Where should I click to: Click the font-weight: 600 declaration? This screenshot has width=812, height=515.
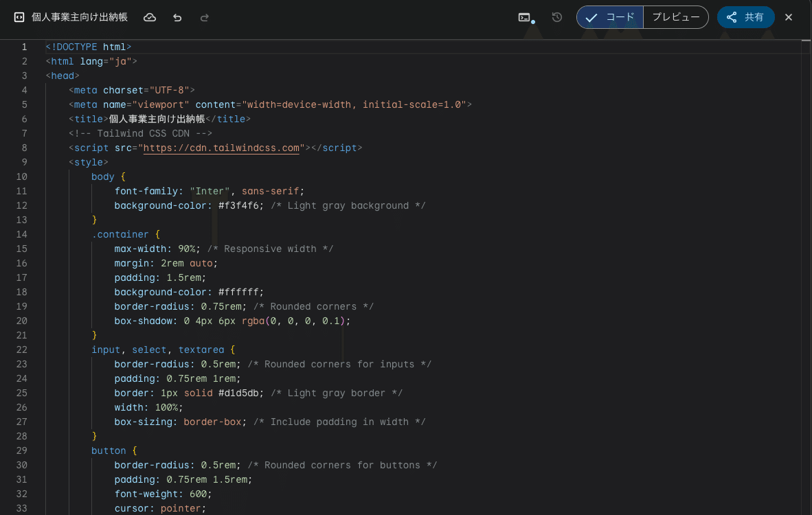click(x=163, y=494)
